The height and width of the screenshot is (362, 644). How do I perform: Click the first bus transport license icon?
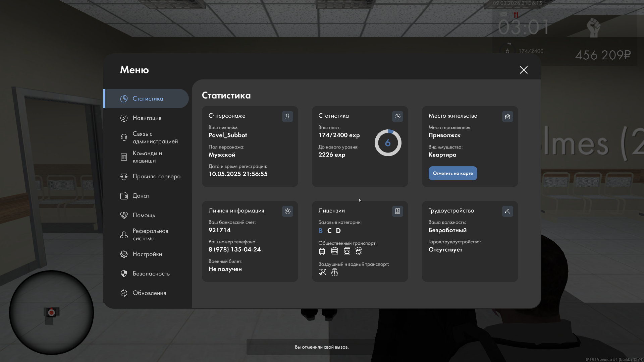click(322, 251)
